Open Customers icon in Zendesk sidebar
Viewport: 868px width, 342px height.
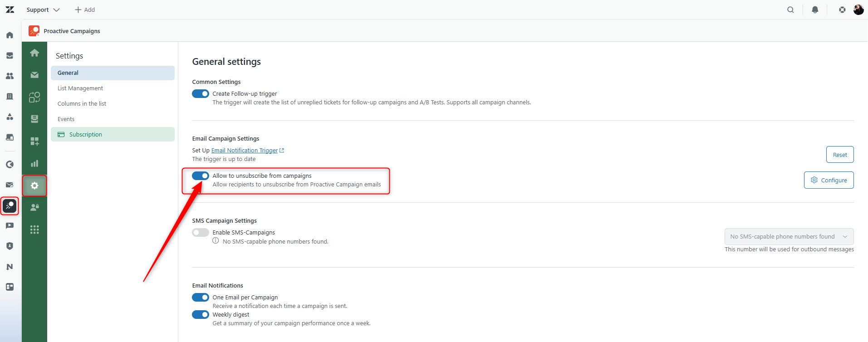click(10, 76)
